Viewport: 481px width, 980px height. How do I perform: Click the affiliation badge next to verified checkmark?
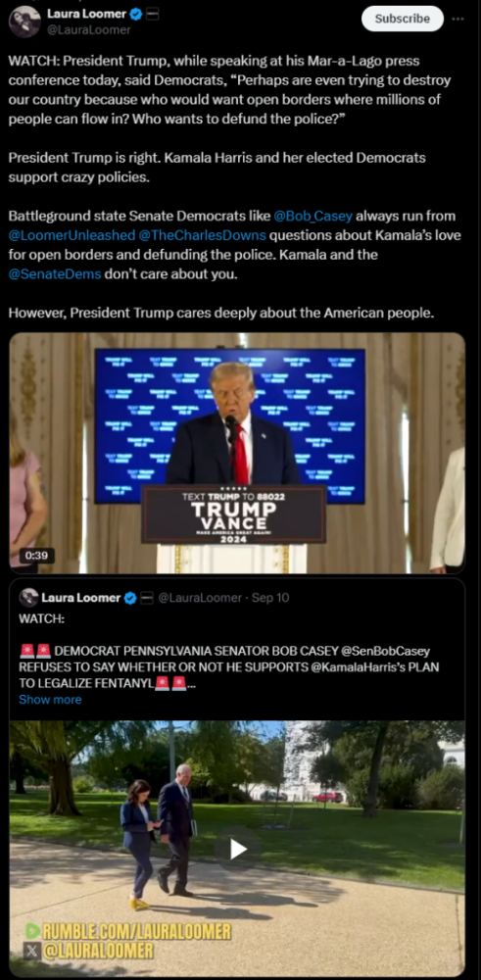[x=152, y=14]
